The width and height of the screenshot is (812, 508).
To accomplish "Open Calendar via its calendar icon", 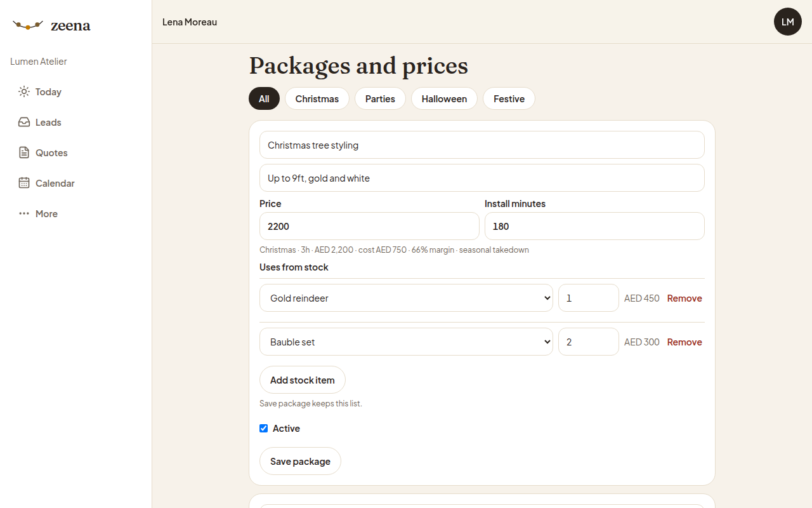I will click(x=24, y=183).
